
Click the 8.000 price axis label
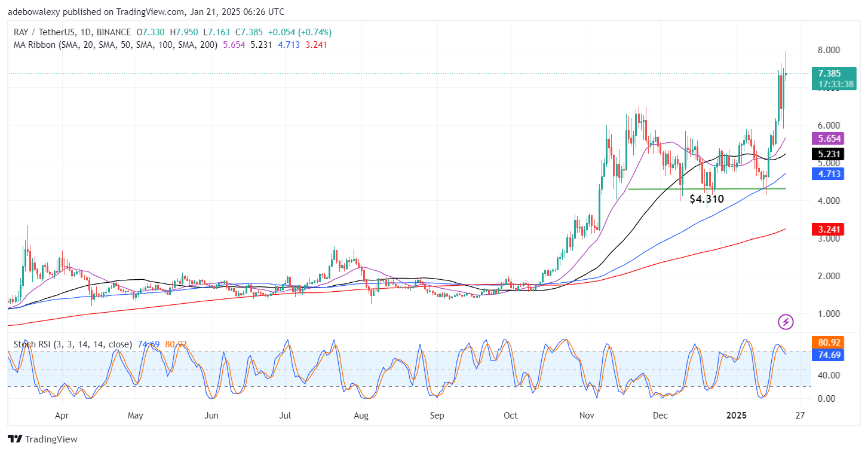tap(830, 50)
